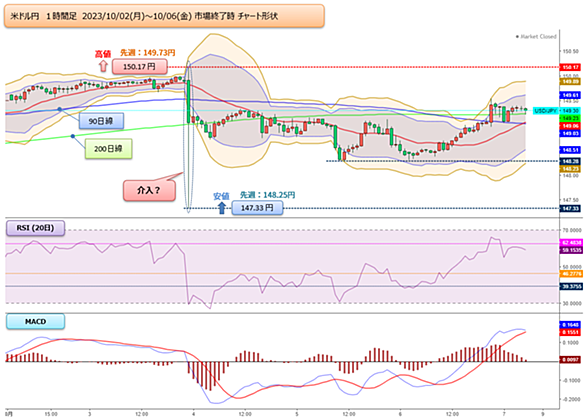
Task: Click the blue up arrow beside 147.33 円
Action: tap(222, 208)
